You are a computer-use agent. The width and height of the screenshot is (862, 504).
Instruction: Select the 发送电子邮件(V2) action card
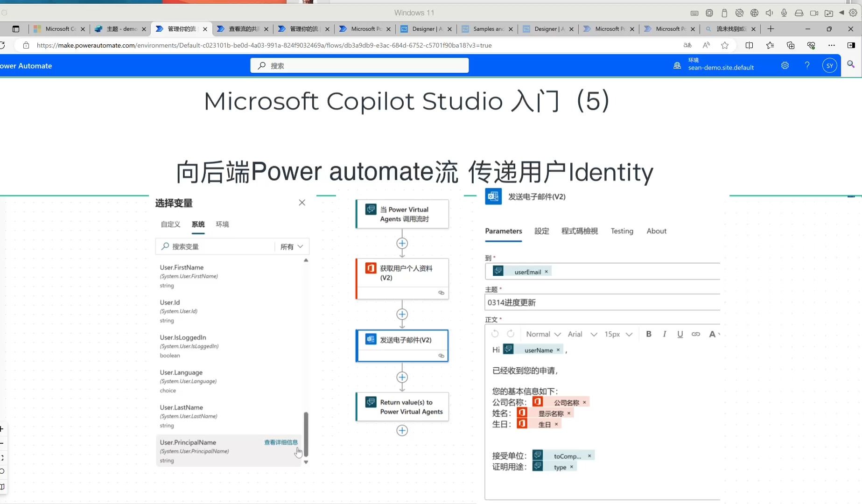(402, 346)
